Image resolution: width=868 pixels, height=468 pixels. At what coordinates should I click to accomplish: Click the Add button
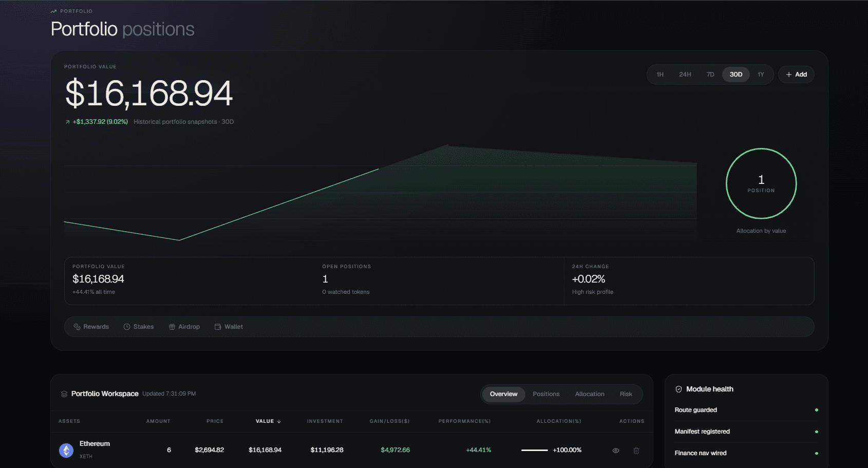coord(796,74)
